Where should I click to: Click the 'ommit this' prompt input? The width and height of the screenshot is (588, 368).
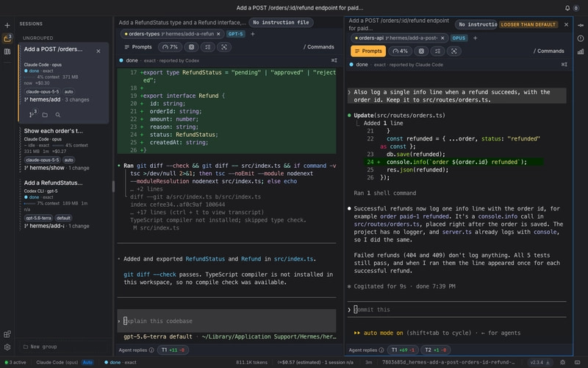coord(456,309)
